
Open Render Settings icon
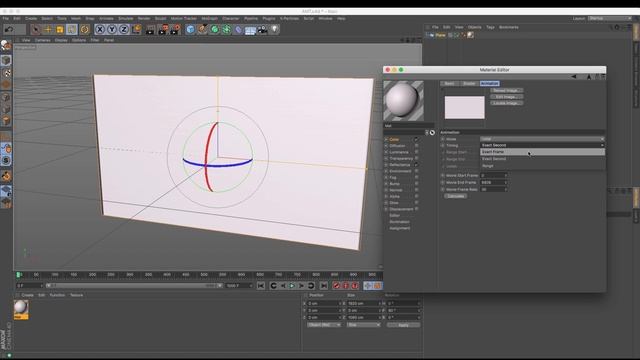[175, 29]
